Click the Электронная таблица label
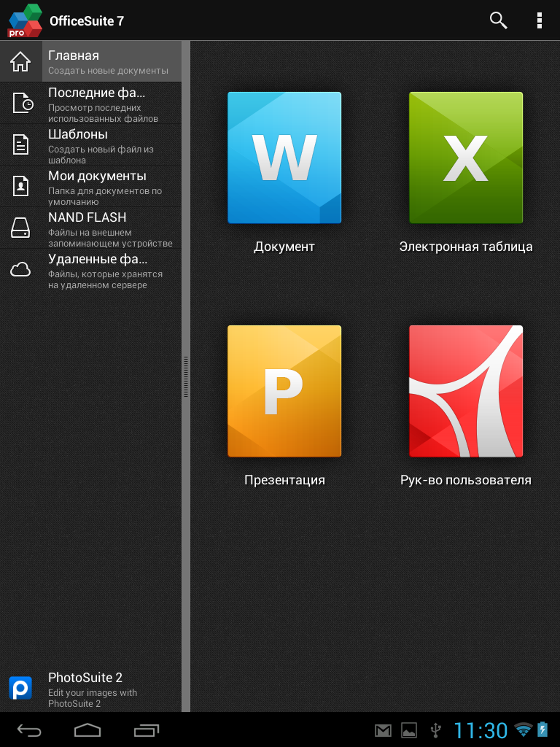 [x=466, y=247]
